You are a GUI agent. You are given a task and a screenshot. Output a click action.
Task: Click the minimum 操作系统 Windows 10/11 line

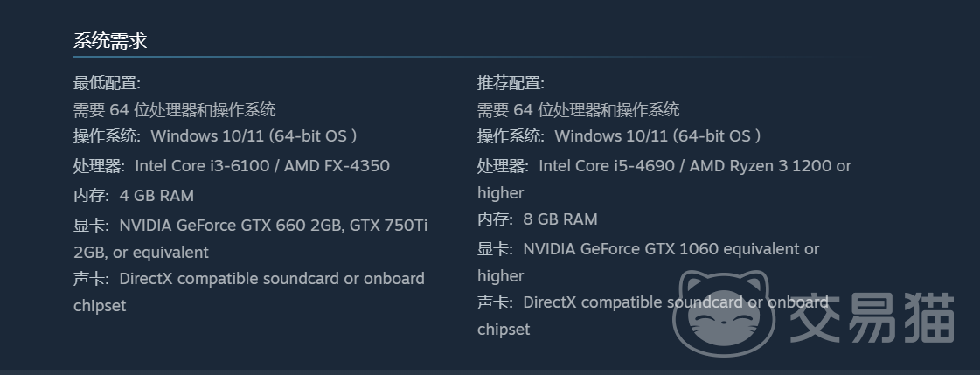[215, 136]
